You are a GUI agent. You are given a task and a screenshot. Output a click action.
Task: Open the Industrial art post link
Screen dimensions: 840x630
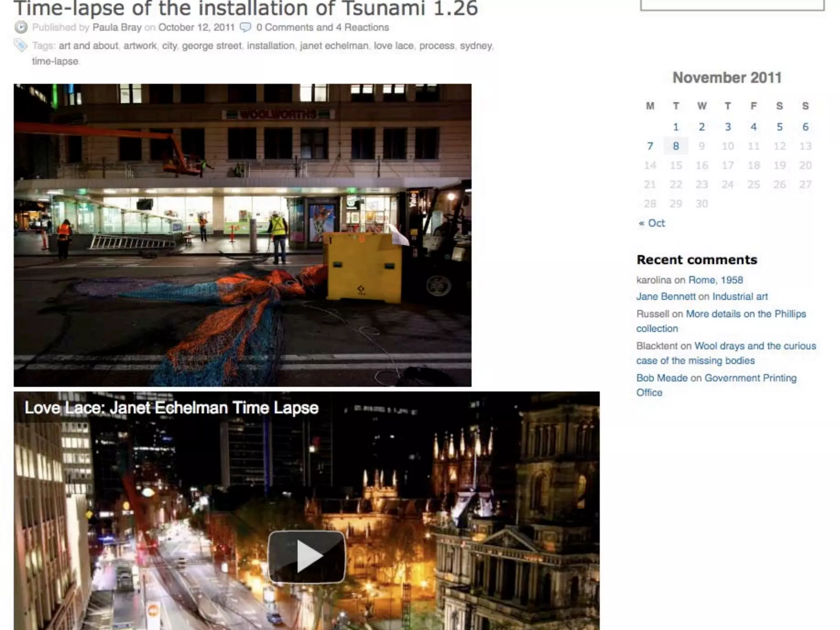click(740, 296)
